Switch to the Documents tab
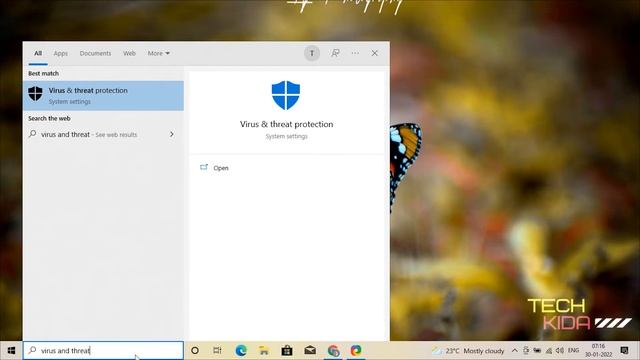640x360 pixels. pos(95,53)
